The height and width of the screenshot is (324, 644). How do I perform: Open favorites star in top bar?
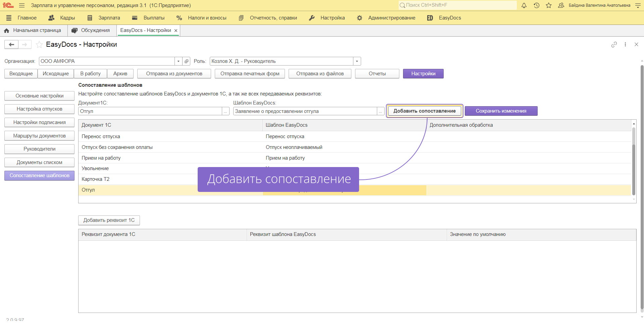(549, 5)
